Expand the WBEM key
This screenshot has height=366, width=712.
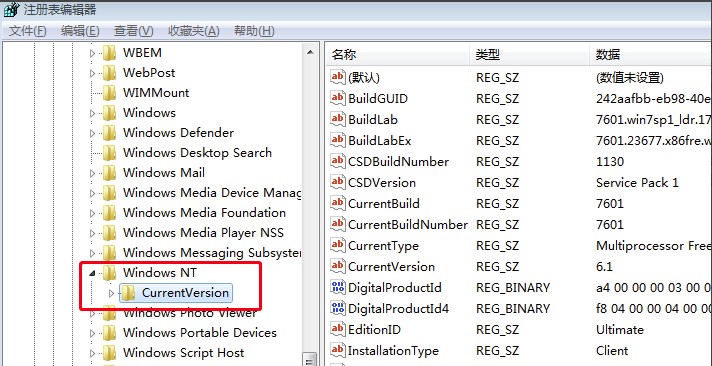coord(93,53)
